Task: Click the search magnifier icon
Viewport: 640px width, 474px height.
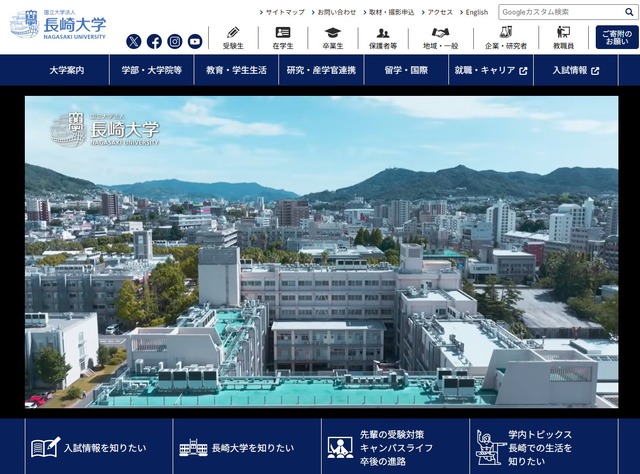Action: pyautogui.click(x=629, y=12)
